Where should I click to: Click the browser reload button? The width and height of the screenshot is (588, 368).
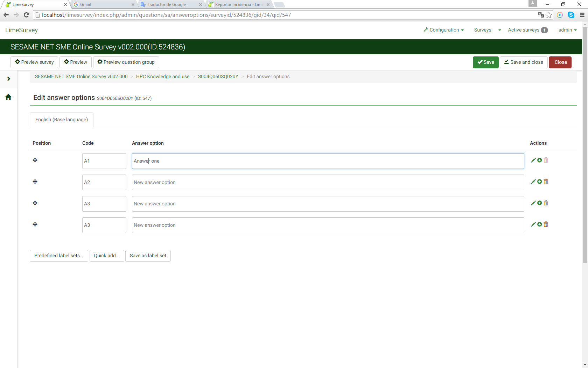coord(26,15)
